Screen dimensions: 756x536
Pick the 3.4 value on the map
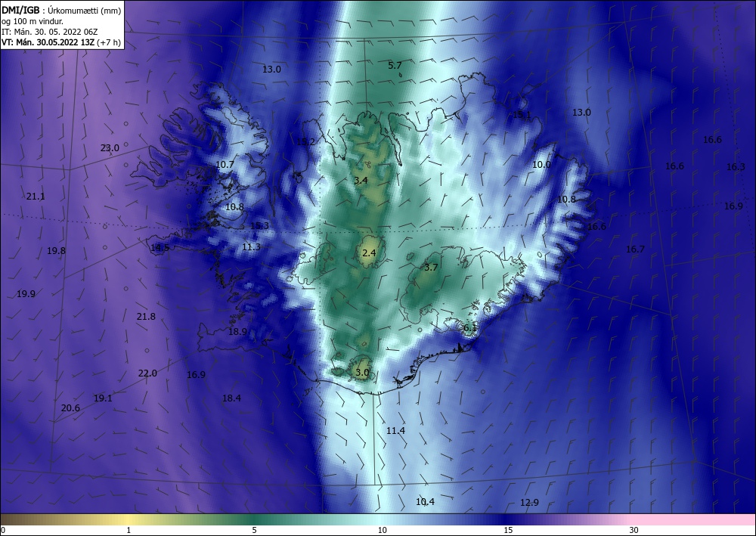point(361,180)
